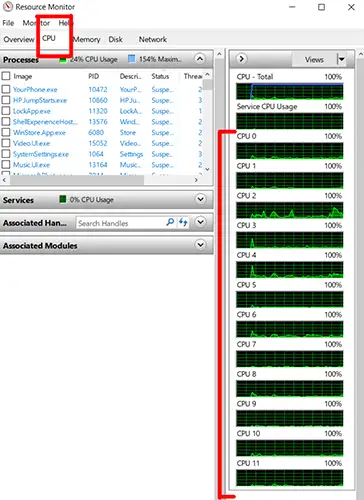This screenshot has height=500, width=364.
Task: Click the search magnifier icon in handles box
Action: 170,222
